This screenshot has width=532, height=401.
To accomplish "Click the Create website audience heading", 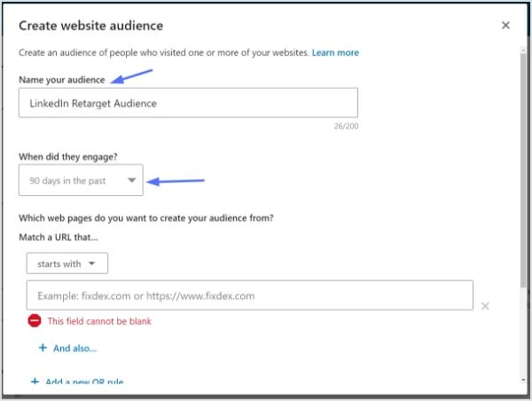I will pyautogui.click(x=91, y=26).
